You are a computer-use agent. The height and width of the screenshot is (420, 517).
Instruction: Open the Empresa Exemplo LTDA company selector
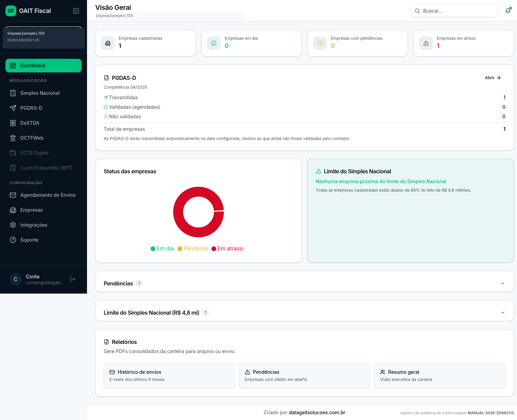(44, 37)
